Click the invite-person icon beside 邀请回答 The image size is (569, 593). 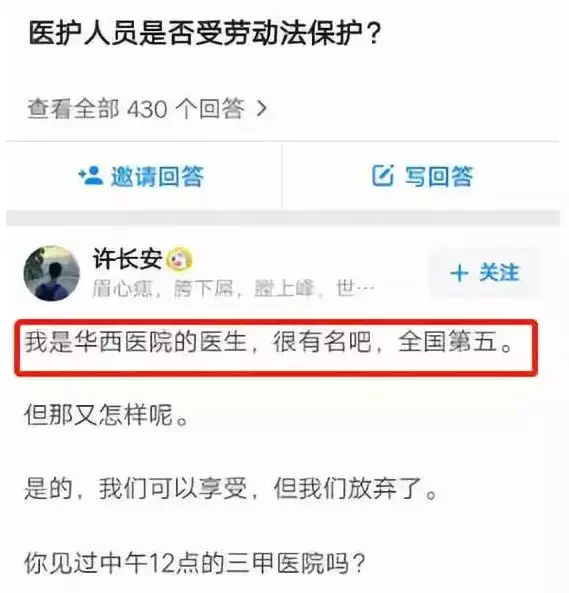[x=90, y=176]
